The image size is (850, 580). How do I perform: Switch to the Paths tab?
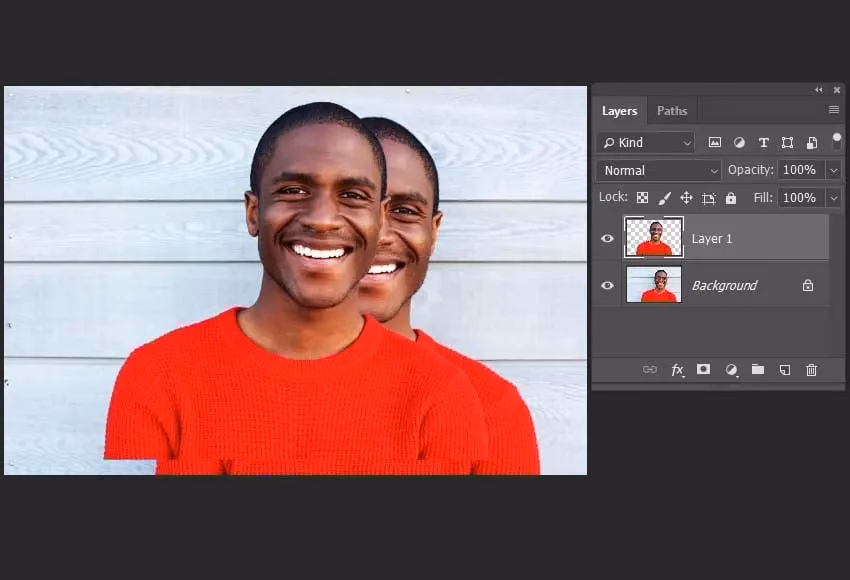coord(672,110)
